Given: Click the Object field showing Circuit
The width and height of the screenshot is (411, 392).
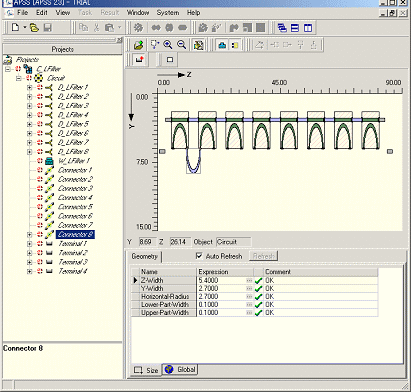Looking at the screenshot, I should tap(233, 242).
